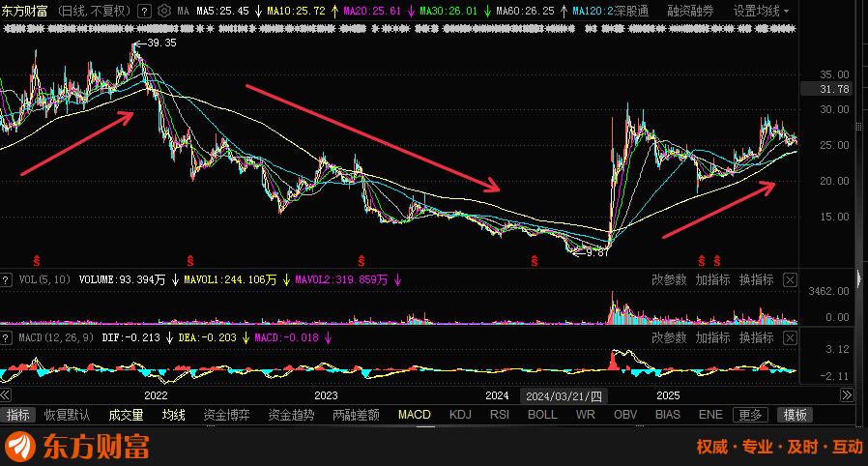Select the 2022 dividend marker under the chart
868x466 pixels.
click(37, 260)
